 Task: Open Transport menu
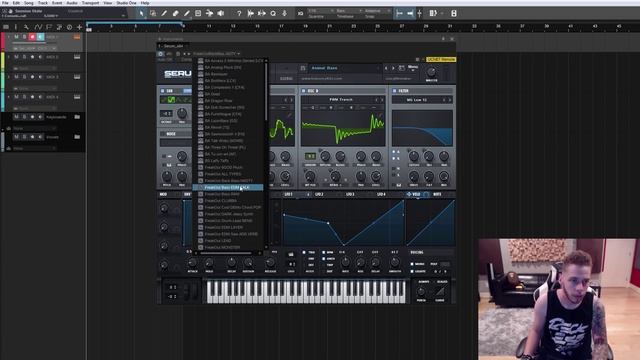tap(90, 3)
